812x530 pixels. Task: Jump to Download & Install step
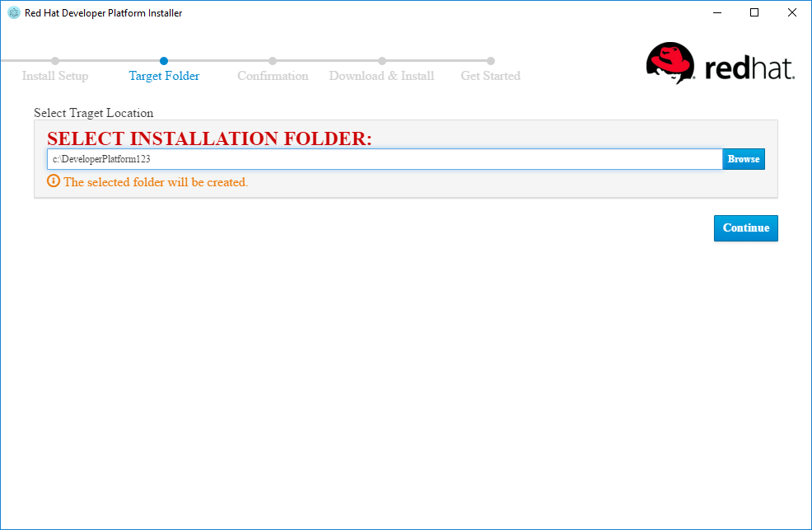click(x=381, y=76)
